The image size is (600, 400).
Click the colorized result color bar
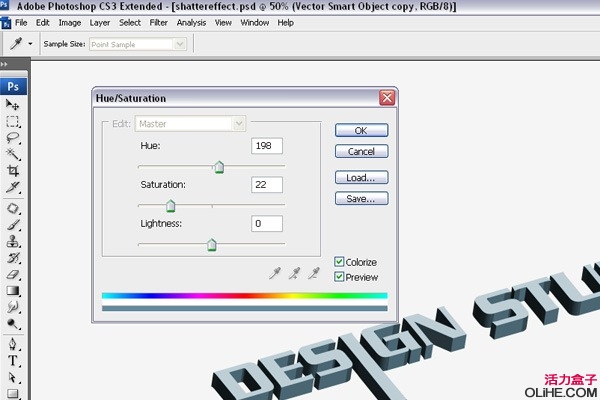[x=245, y=308]
